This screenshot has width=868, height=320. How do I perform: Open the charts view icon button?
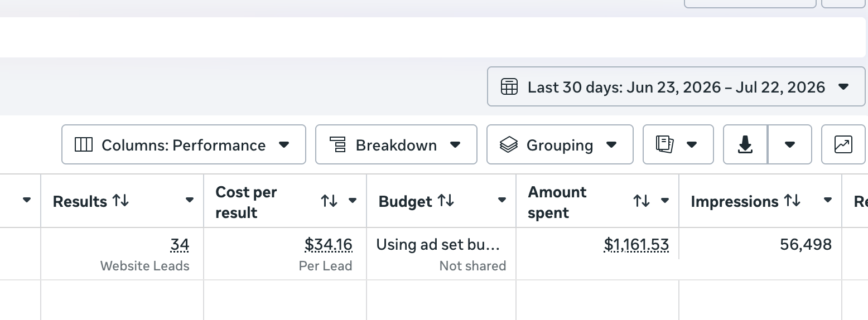(x=843, y=145)
